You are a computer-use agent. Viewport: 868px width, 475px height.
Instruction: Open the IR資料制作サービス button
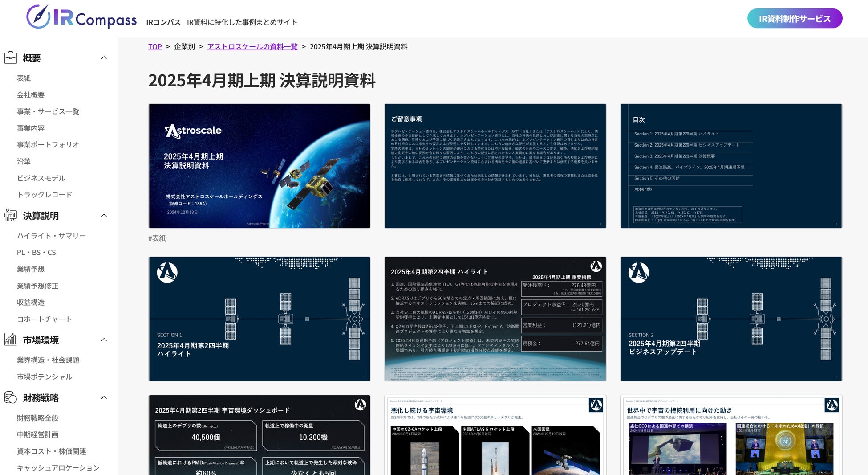(x=795, y=19)
